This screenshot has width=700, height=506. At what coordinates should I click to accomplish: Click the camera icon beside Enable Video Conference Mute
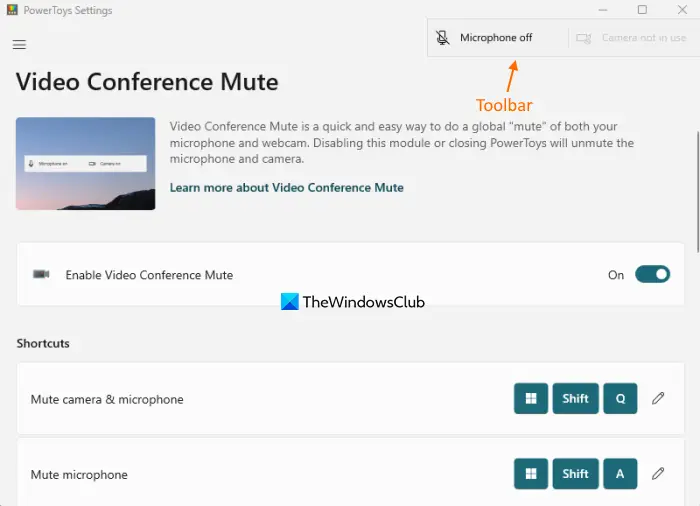[x=41, y=274]
